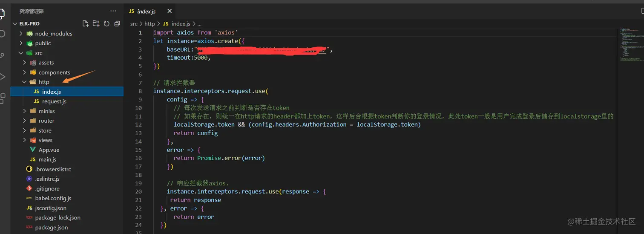Click the trailing ellipsis breadcrumb
The image size is (644, 234).
click(x=199, y=24)
